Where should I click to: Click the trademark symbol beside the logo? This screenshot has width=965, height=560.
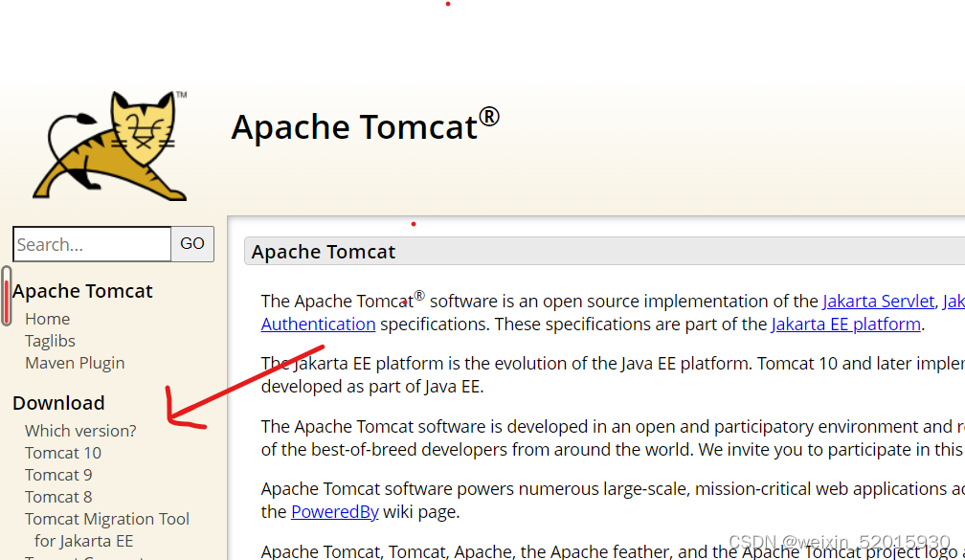[x=182, y=95]
